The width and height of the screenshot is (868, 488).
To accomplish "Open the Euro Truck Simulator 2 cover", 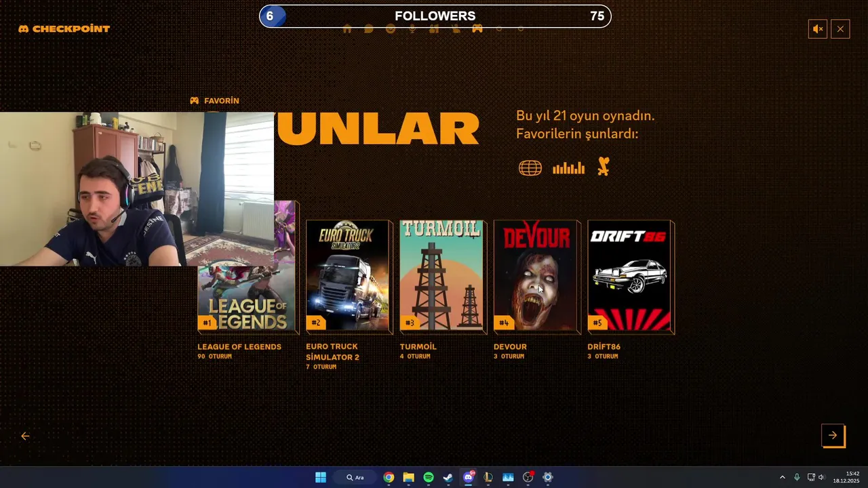I will click(347, 276).
